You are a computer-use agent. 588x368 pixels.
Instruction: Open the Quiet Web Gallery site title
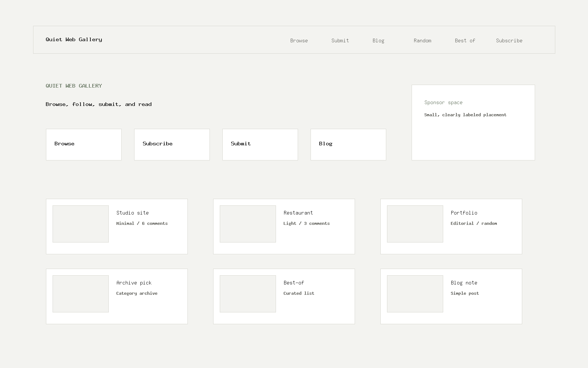point(74,39)
